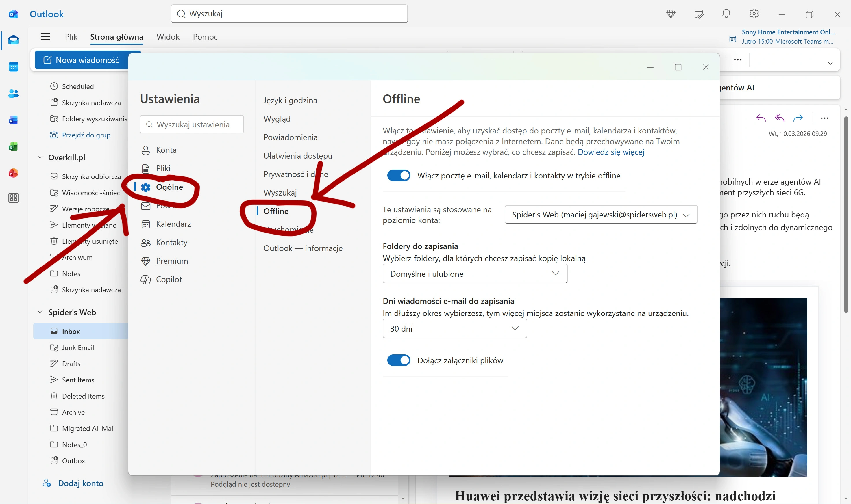Image resolution: width=851 pixels, height=504 pixels.
Task: Select Kalendarz in settings categories
Action: 173,224
